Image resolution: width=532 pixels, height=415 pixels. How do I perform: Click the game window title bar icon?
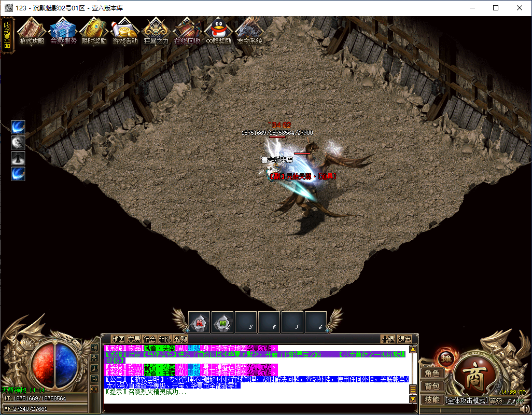click(x=9, y=8)
